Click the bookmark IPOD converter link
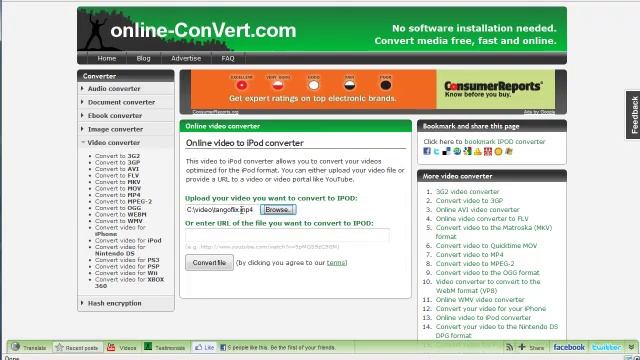The image size is (640, 360). 505,142
